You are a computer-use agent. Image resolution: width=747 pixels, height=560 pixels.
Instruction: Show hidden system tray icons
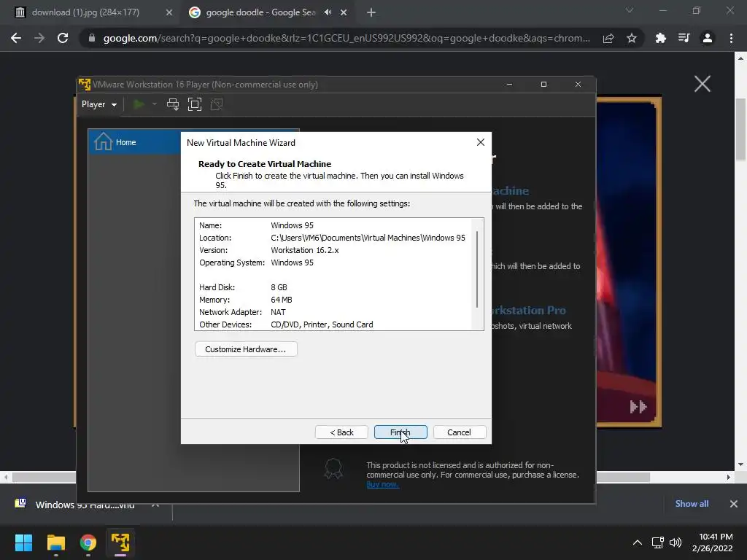pyautogui.click(x=637, y=542)
